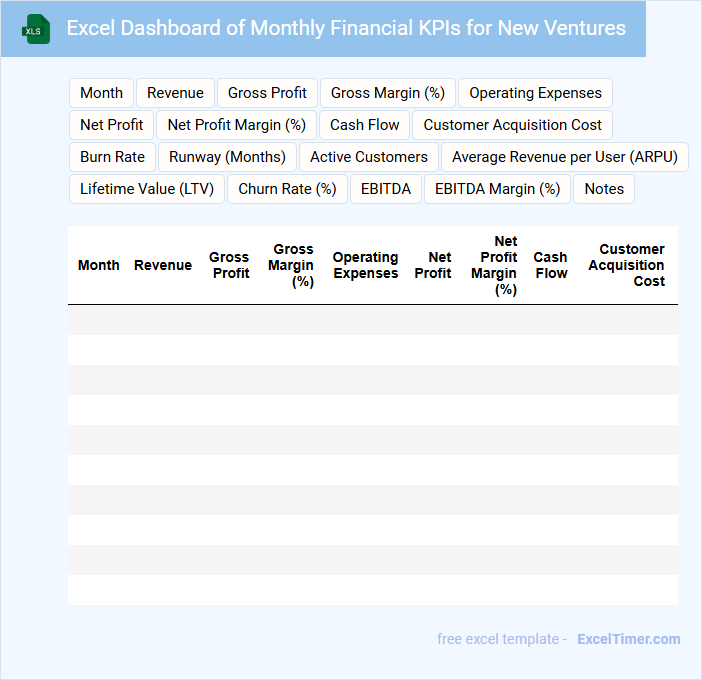Click the Runway (Months) tag
The height and width of the screenshot is (680, 702).
coord(227,157)
